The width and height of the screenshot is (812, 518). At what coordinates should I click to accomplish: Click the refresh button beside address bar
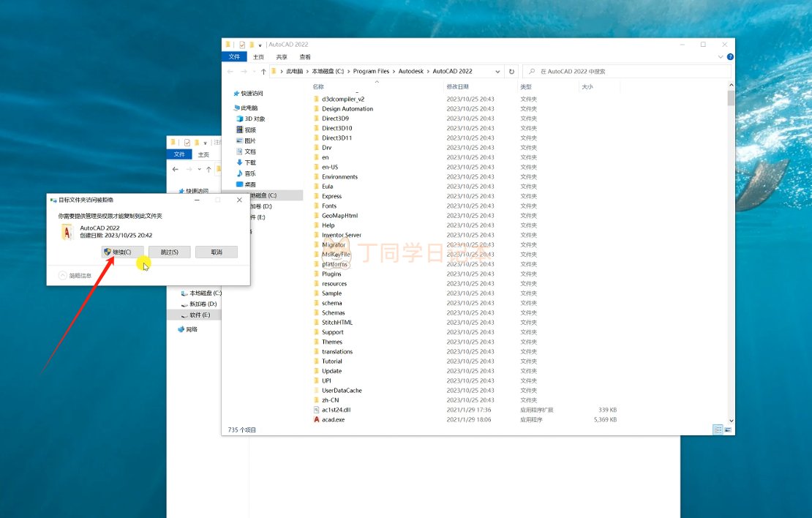click(511, 72)
